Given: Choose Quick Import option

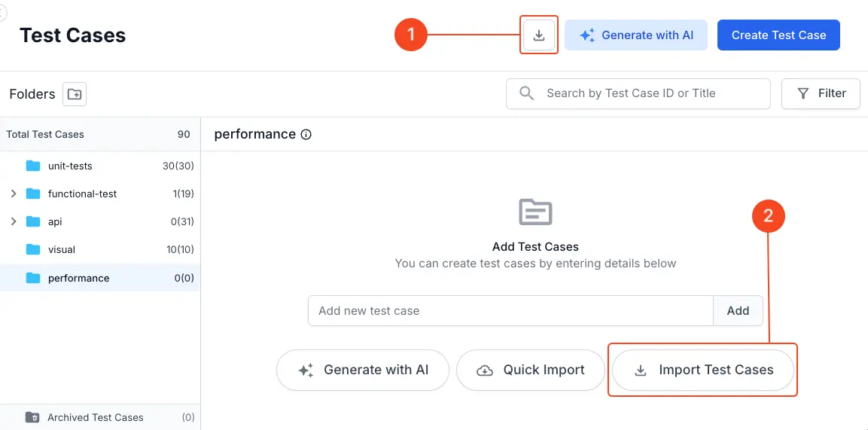Looking at the screenshot, I should click(531, 370).
